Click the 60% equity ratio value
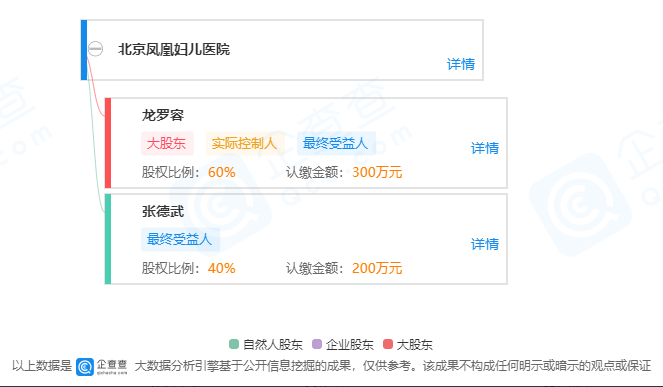663x387 pixels. tap(222, 172)
